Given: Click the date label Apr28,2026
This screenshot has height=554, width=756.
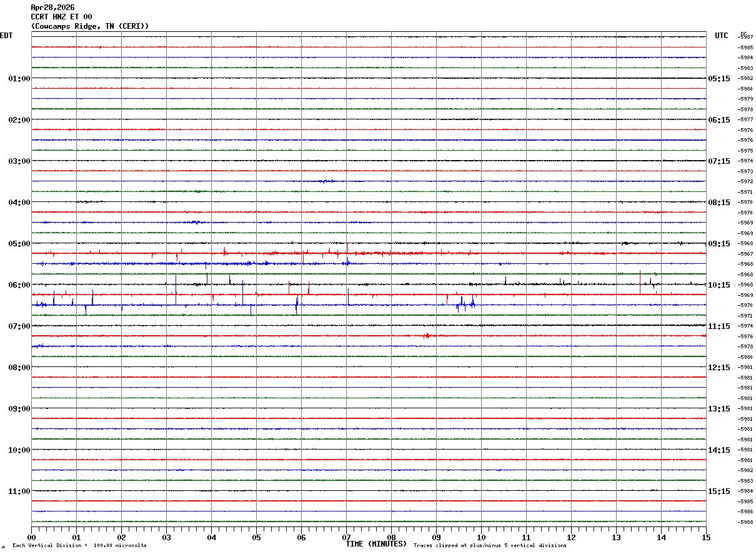Looking at the screenshot, I should coord(52,8).
